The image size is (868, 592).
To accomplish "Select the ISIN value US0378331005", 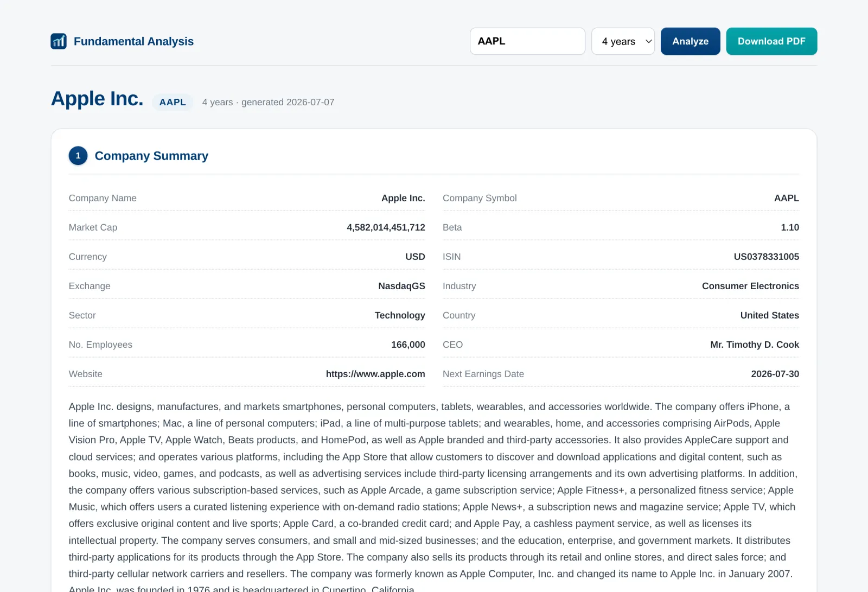I will (766, 257).
